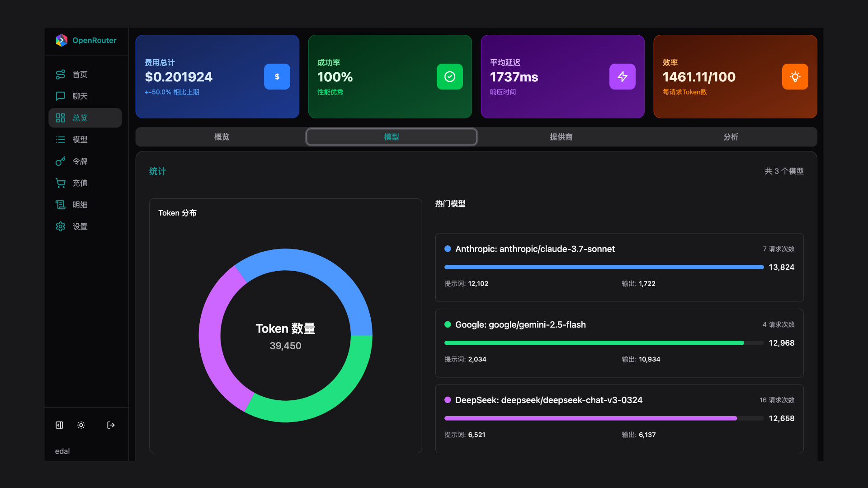Open 明细 in the sidebar
Image resolution: width=868 pixels, height=488 pixels.
tap(85, 205)
